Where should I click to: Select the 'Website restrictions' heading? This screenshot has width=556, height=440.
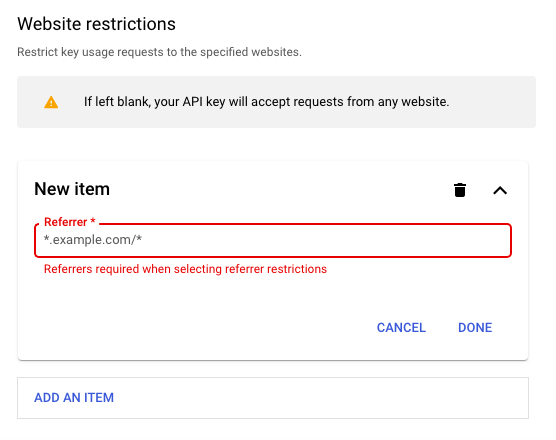click(96, 24)
